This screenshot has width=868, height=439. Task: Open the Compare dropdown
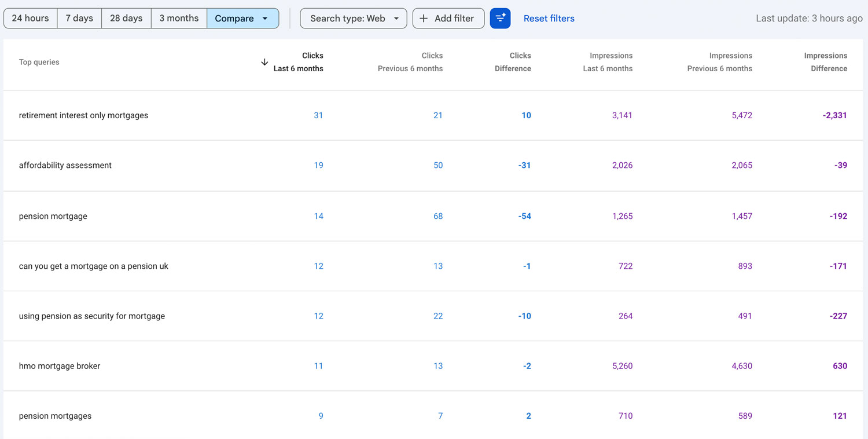[242, 19]
